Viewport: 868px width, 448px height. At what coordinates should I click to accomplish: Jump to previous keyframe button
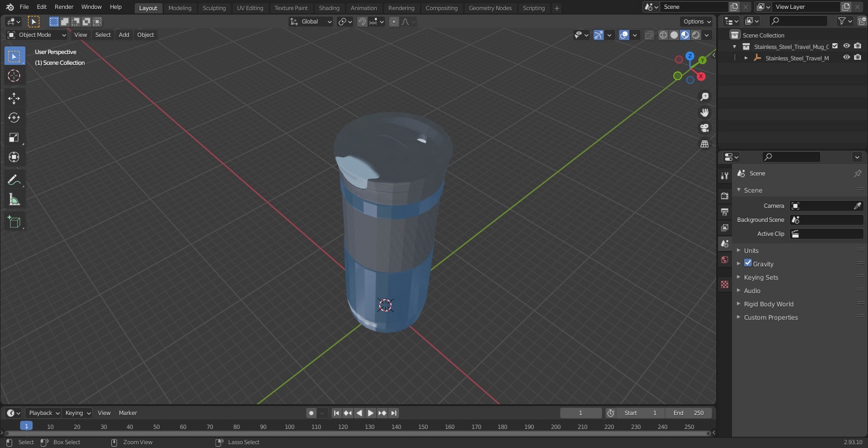[x=348, y=413]
